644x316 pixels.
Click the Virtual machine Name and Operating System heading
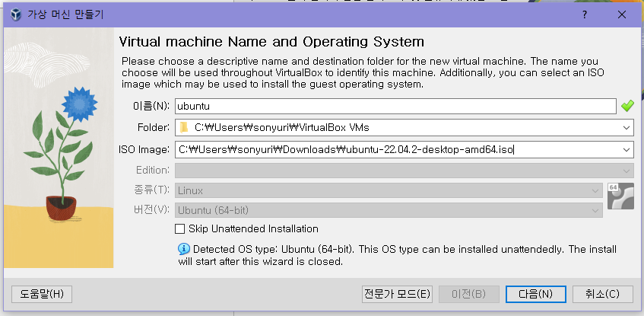pyautogui.click(x=271, y=42)
